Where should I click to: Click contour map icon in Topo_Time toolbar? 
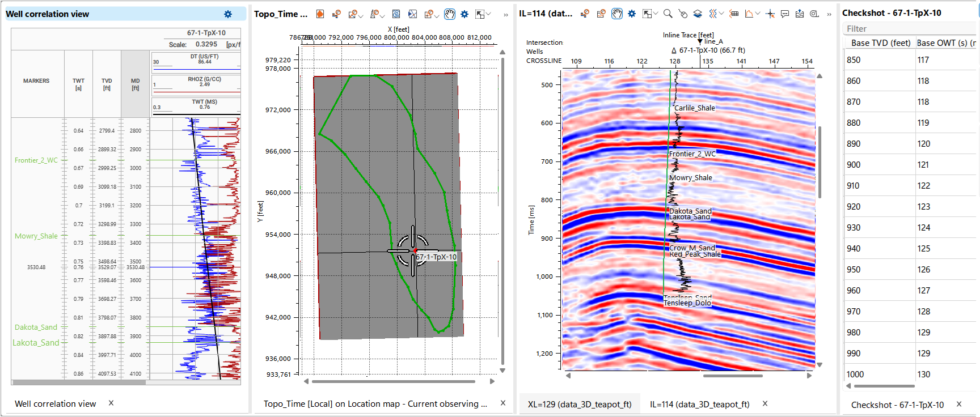point(396,14)
